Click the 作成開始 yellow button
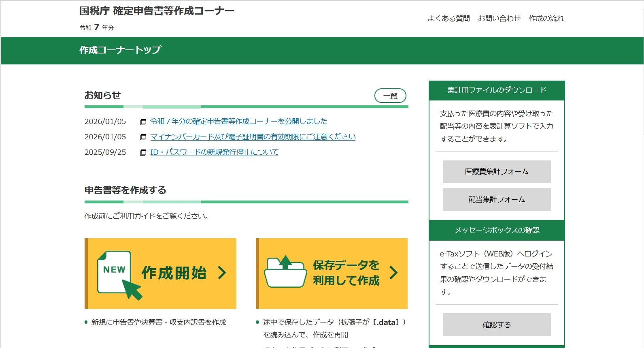The width and height of the screenshot is (644, 348). [160, 273]
